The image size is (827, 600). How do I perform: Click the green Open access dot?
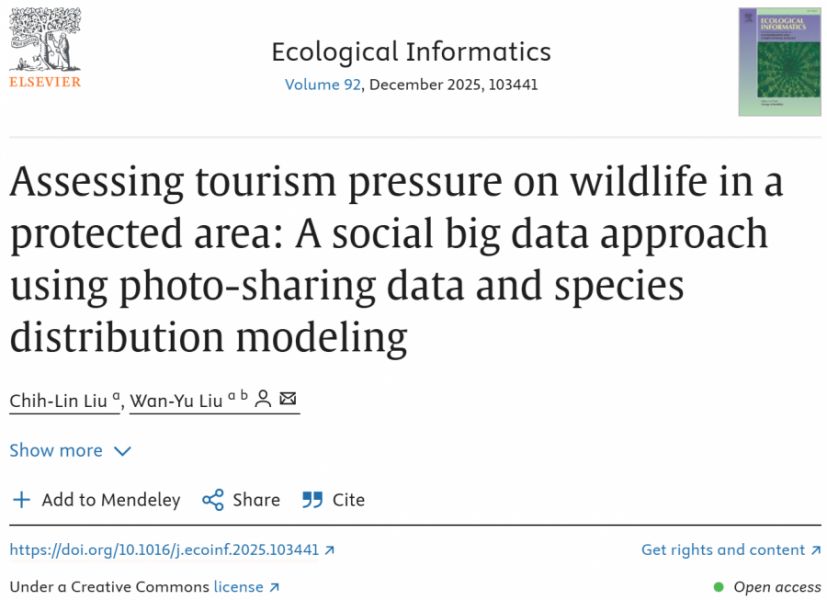(718, 587)
